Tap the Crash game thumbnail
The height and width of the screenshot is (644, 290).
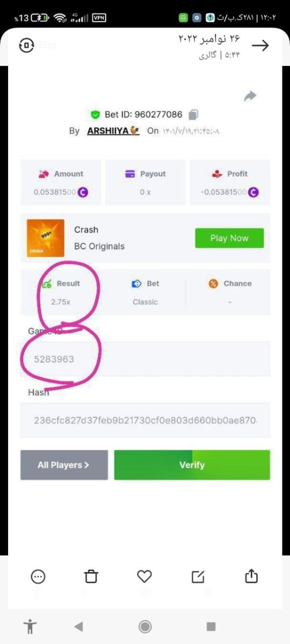pos(46,238)
